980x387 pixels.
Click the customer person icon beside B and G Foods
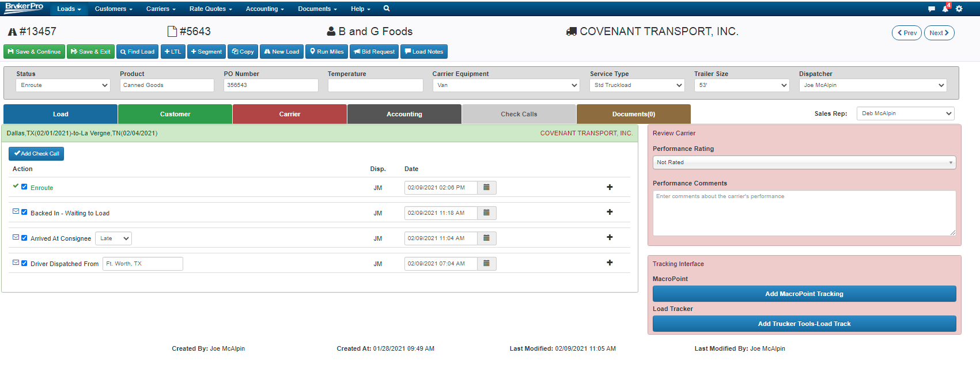click(331, 32)
